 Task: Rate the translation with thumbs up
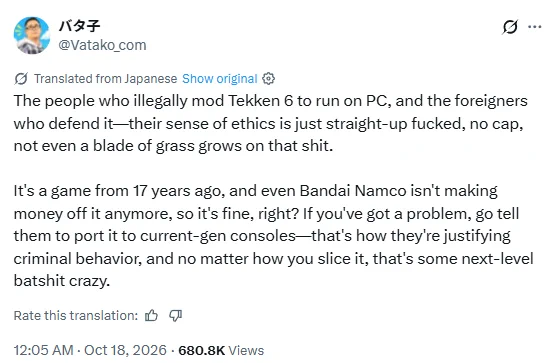coord(152,316)
